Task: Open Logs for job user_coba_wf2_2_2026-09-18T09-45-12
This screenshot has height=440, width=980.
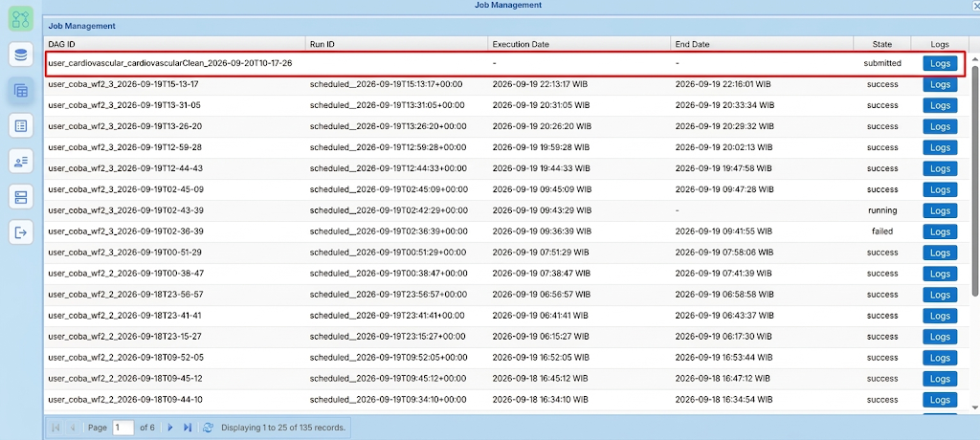Action: (x=940, y=379)
